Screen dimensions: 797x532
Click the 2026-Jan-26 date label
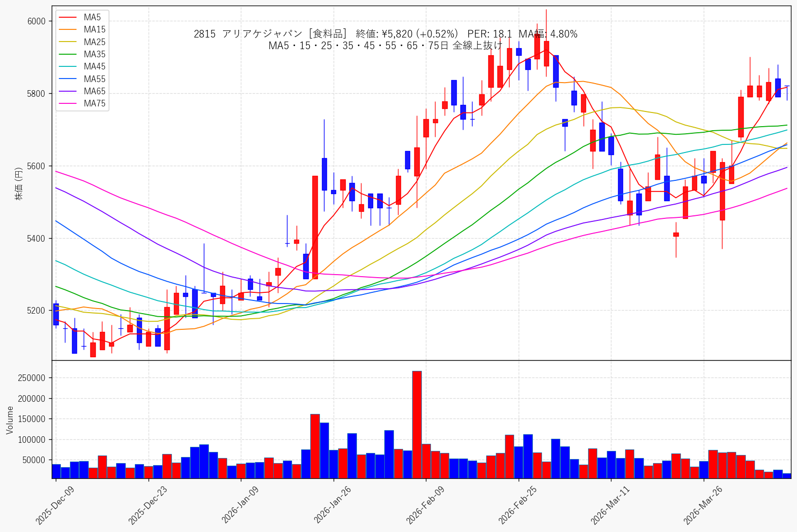point(332,505)
